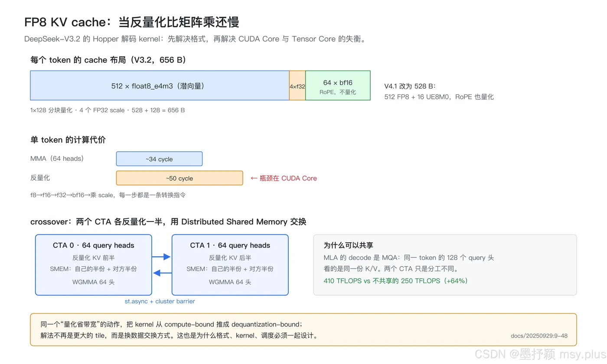Select the "MMA（64 heads）" row label
The width and height of the screenshot is (607, 364).
coord(57,159)
